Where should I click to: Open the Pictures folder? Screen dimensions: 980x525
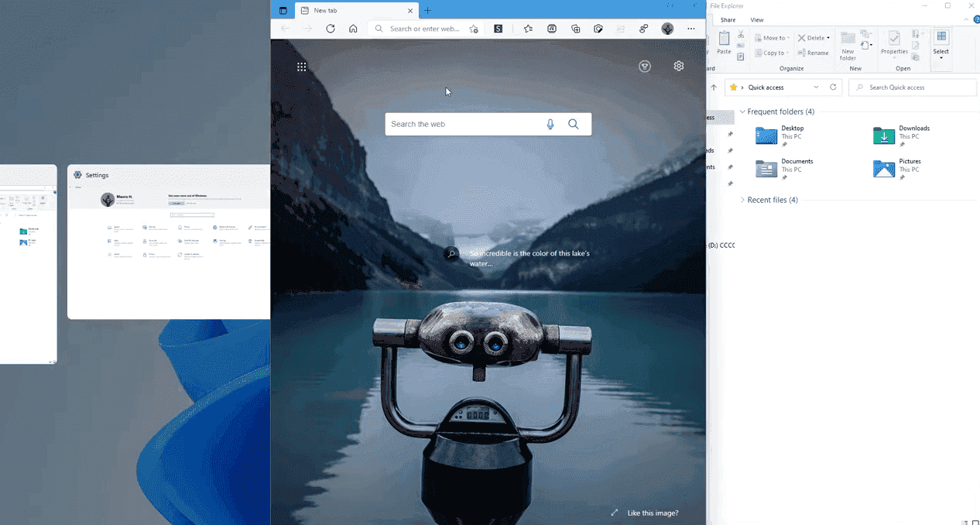(897, 169)
